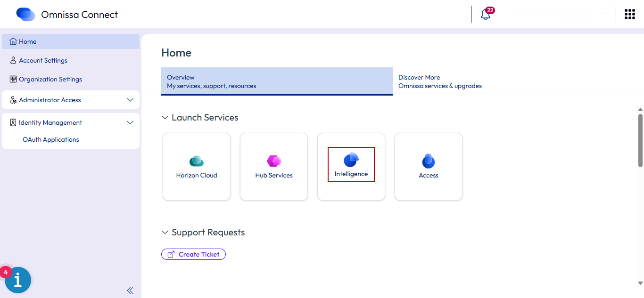Switch to the Discover More tab
Screen dimensions: 644x298
pos(440,81)
